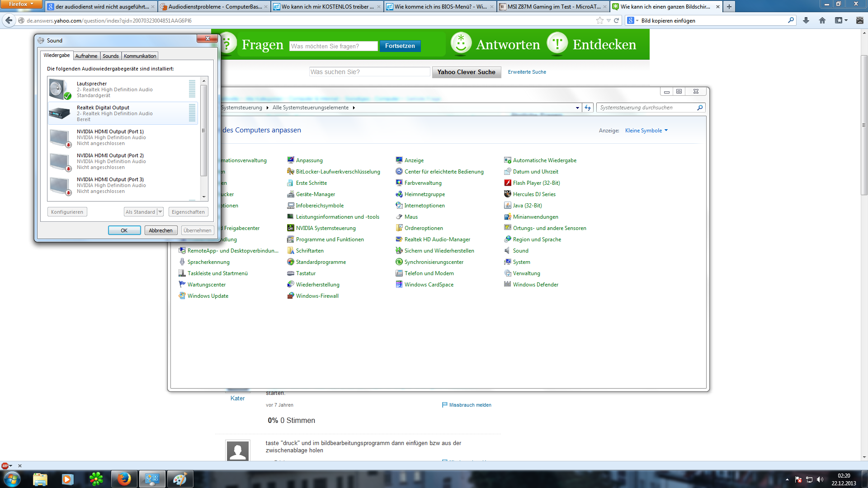Switch to the Kommunikation tab
This screenshot has width=868, height=488.
(140, 56)
